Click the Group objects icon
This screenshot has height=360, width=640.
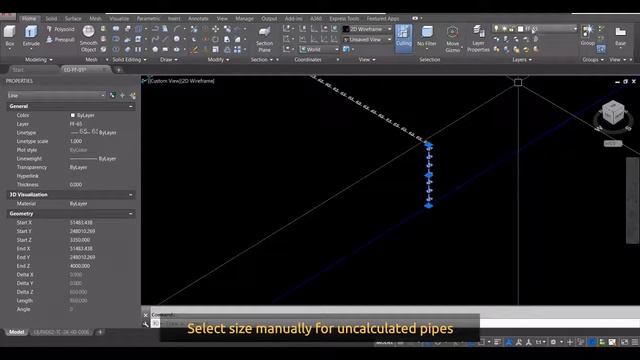588,35
